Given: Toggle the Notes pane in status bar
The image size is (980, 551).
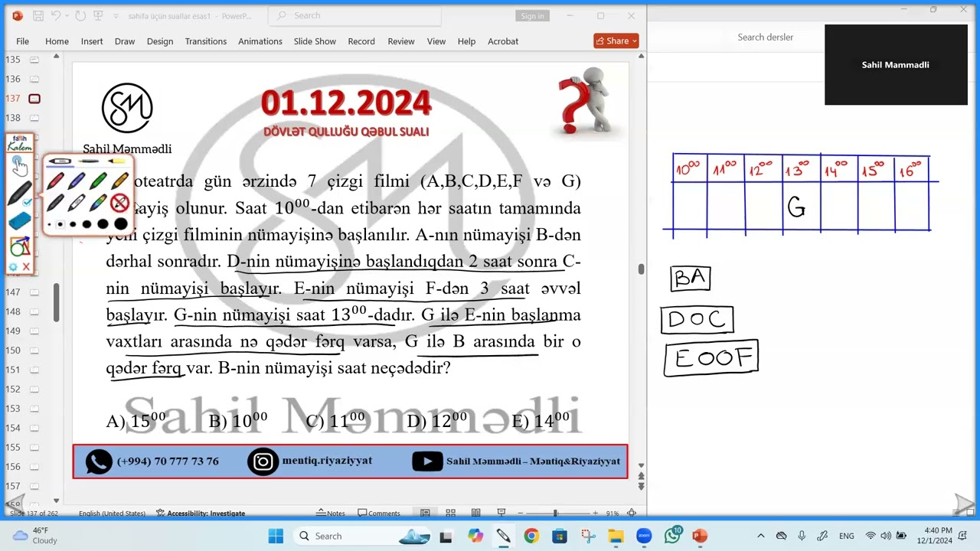Looking at the screenshot, I should coord(331,513).
